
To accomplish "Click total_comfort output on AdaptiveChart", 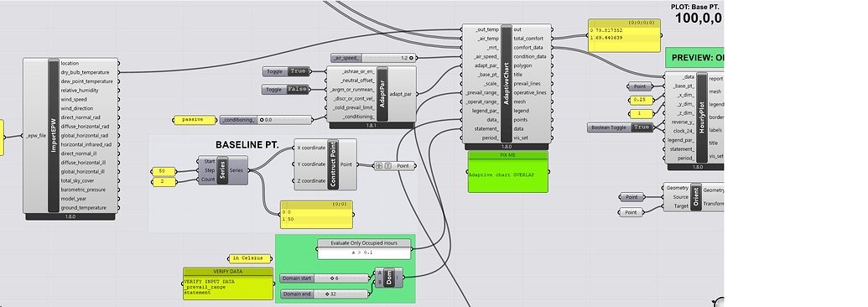I will click(528, 39).
